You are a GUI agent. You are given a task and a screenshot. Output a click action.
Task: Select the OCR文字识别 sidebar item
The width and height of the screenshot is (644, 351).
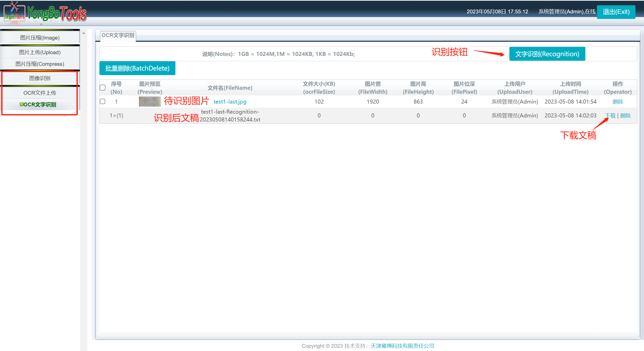(x=40, y=104)
